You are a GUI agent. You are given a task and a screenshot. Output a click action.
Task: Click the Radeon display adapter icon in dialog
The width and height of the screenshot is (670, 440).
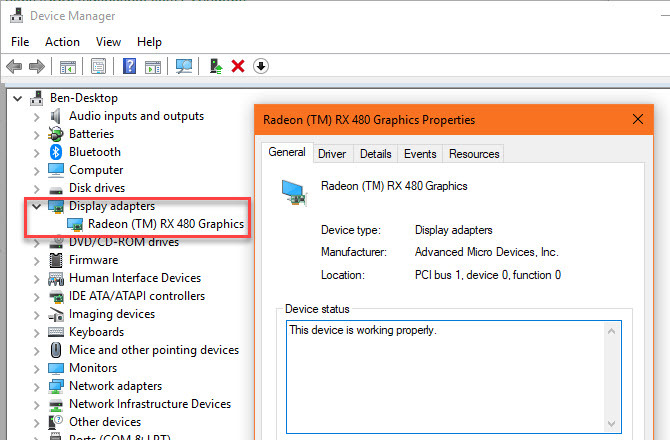[294, 192]
